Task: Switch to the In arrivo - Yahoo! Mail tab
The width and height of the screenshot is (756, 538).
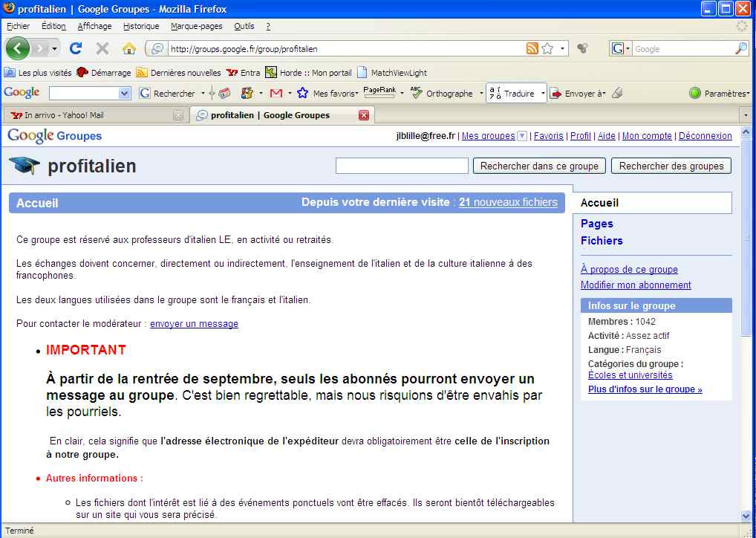Action: coord(96,115)
